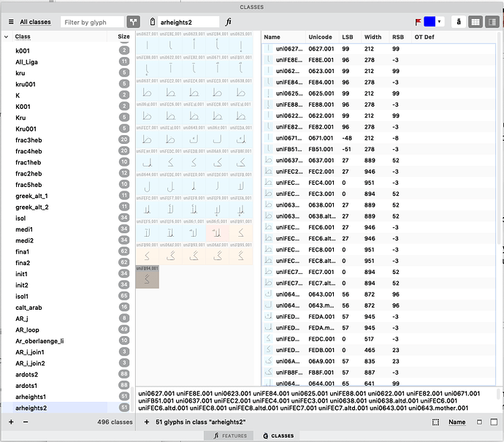This screenshot has width=504, height=442.
Task: Sort table by LSB column header
Action: tap(348, 37)
